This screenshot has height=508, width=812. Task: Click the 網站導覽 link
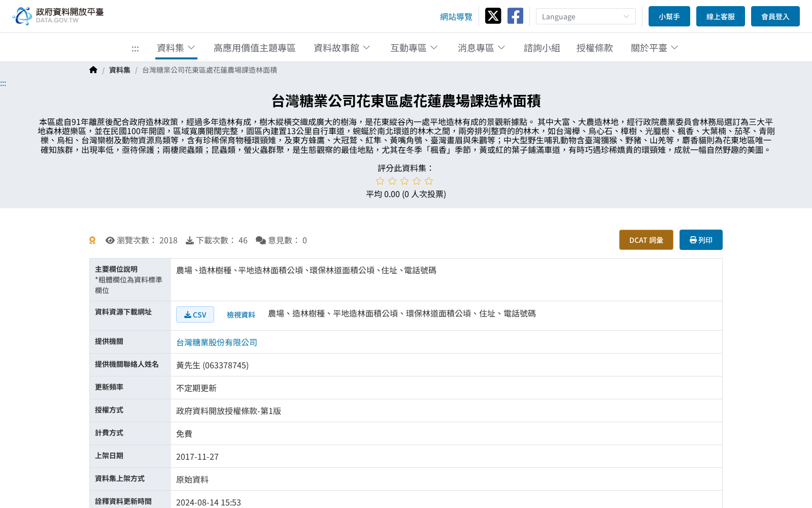pos(456,16)
